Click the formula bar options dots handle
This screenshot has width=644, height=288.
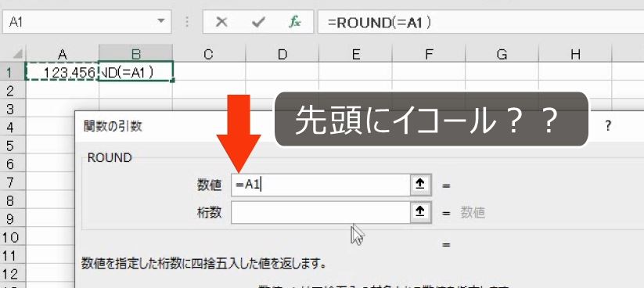187,22
